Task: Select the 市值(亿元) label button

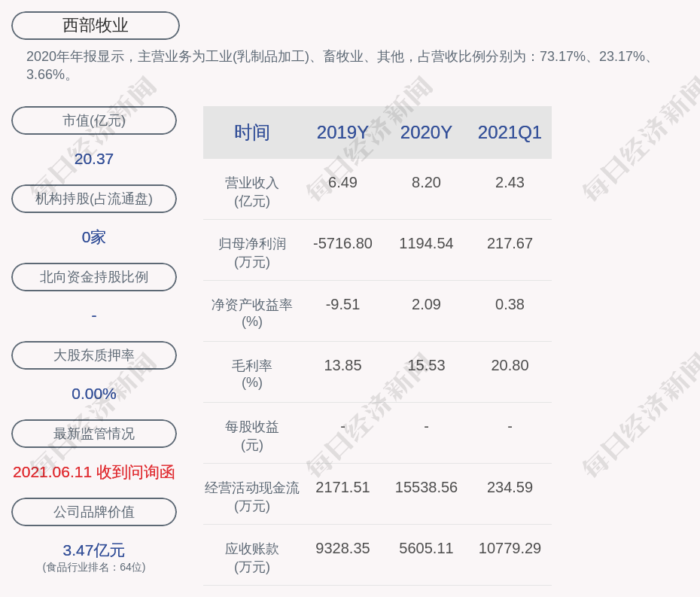Action: pyautogui.click(x=94, y=120)
